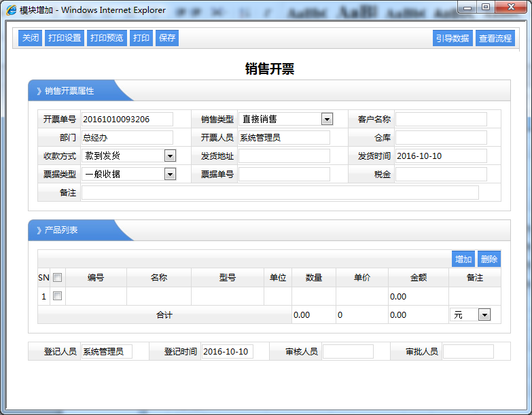Viewport: 532px width, 415px height.
Task: Click the 关闭 button in toolbar
Action: coord(30,38)
